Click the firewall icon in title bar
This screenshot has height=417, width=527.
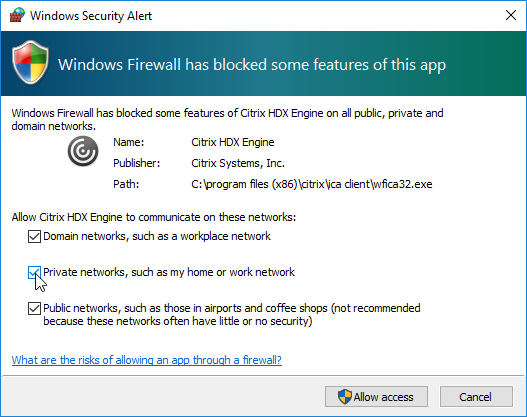(17, 15)
